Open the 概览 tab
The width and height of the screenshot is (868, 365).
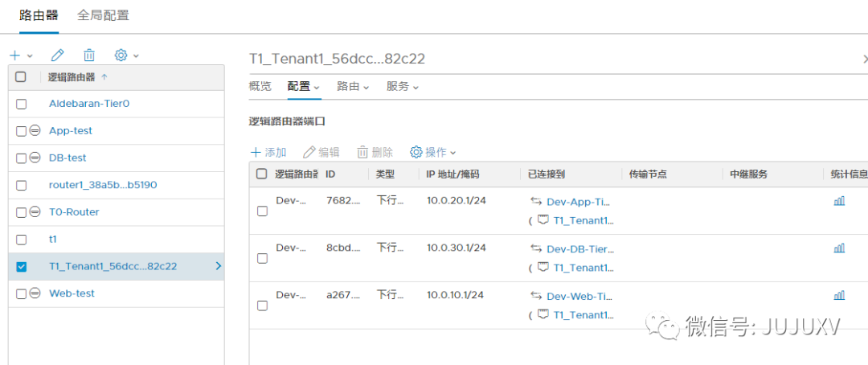260,86
